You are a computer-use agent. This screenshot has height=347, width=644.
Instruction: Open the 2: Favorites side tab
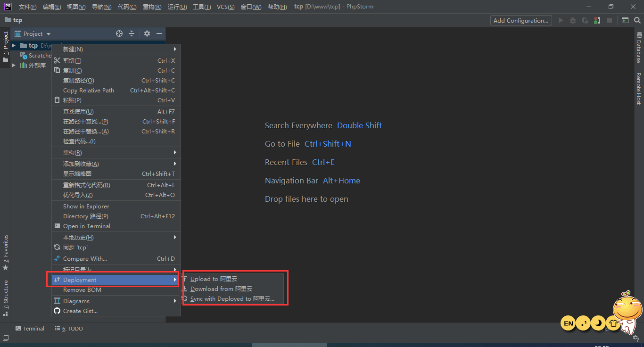click(x=5, y=252)
